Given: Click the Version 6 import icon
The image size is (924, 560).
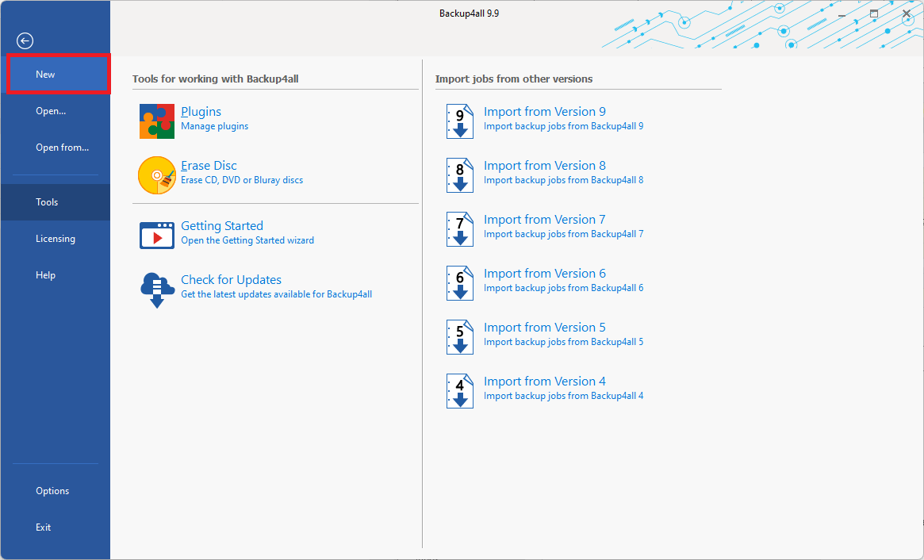Looking at the screenshot, I should (x=459, y=283).
